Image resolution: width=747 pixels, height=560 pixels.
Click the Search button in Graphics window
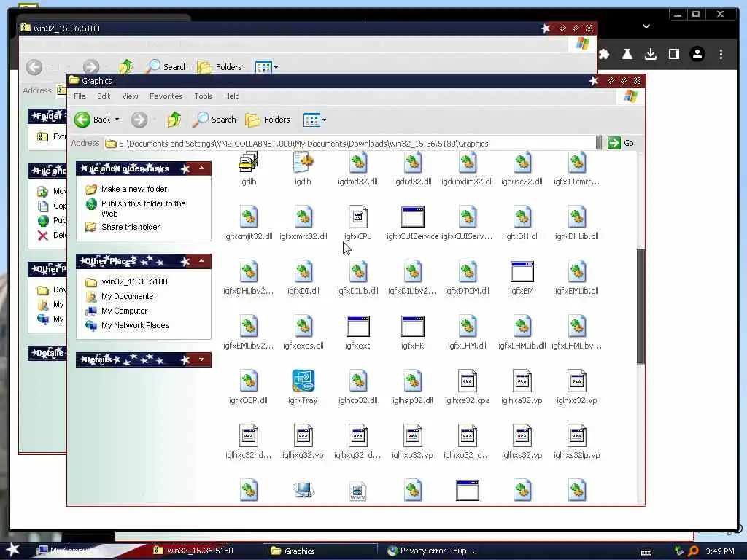tap(214, 120)
